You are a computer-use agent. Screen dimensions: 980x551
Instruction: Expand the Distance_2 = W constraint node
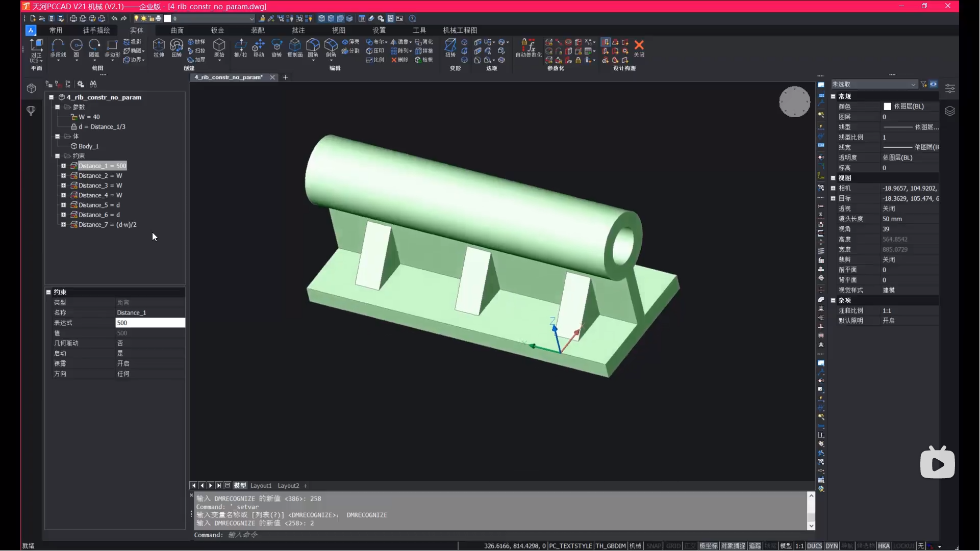63,176
